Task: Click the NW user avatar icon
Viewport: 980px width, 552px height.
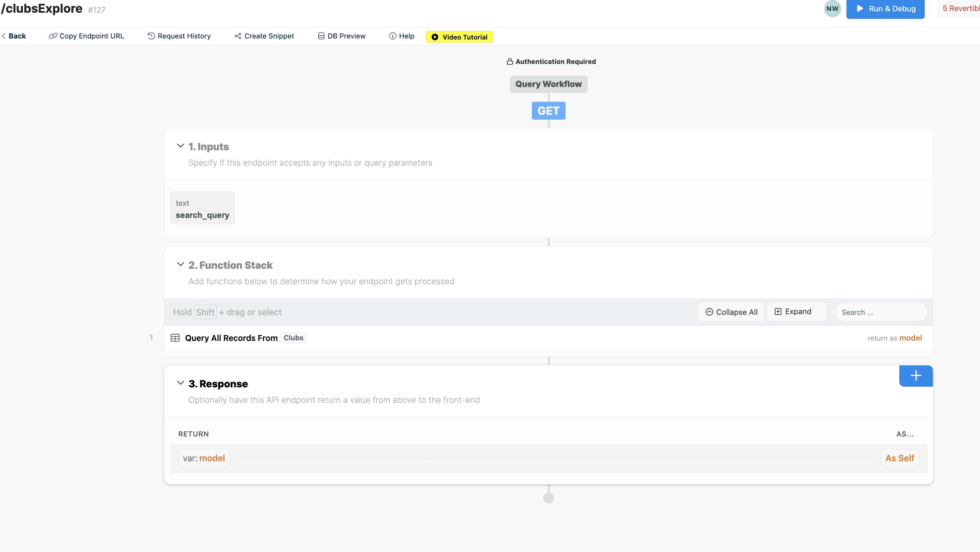Action: [832, 9]
